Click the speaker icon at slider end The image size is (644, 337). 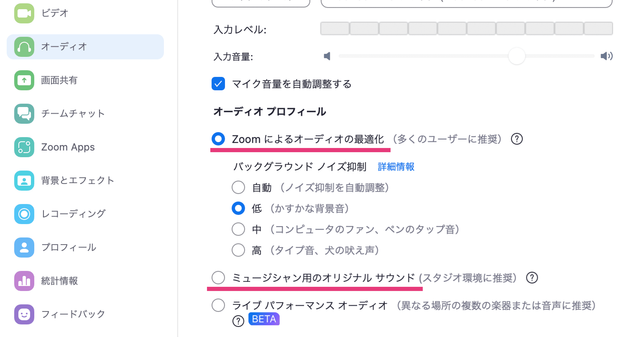[606, 56]
